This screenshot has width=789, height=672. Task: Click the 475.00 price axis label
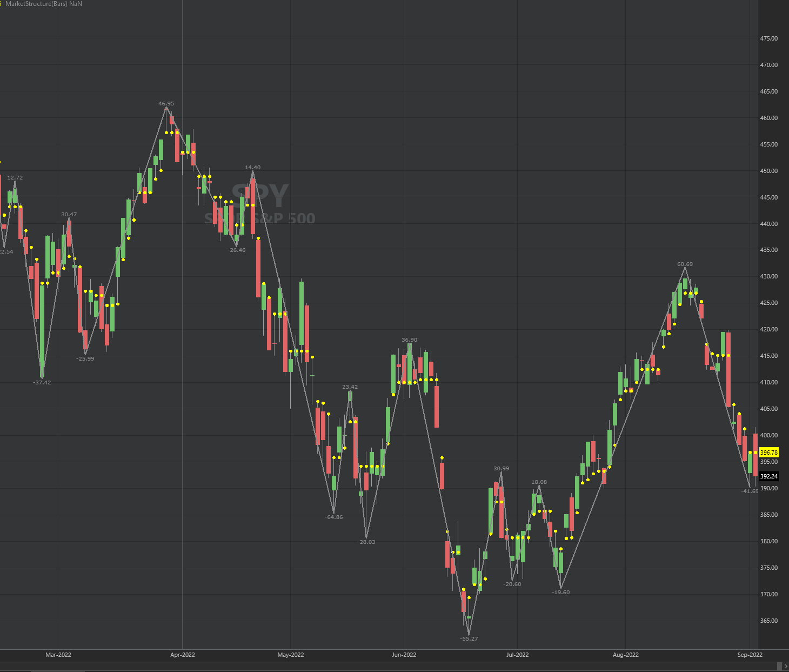tap(768, 39)
